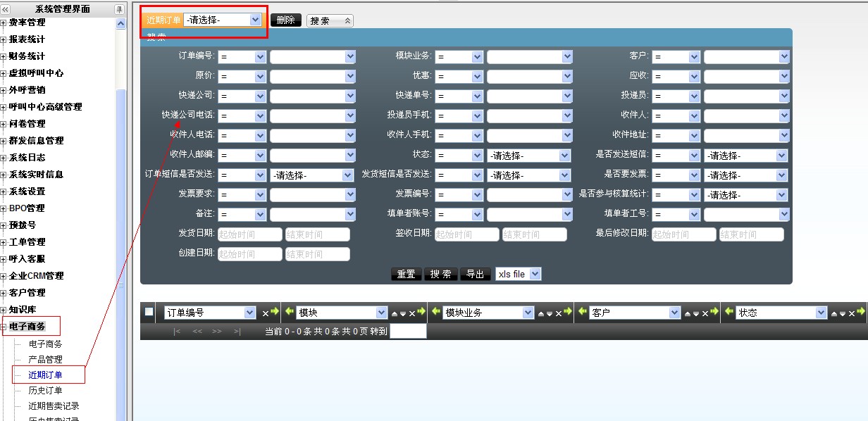This screenshot has height=421, width=868.
Task: Open the xls file export format dropdown
Action: click(x=518, y=274)
